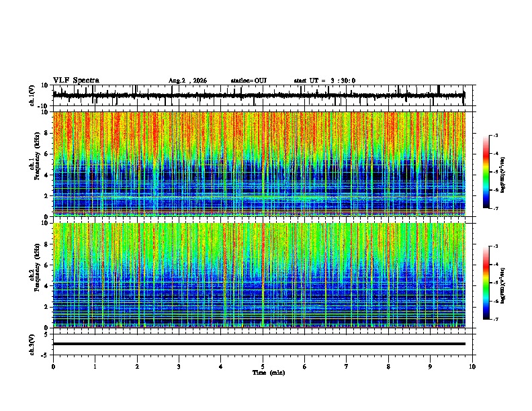Click inside the ch.2 spectrogram panel
The width and height of the screenshot is (532, 411).
tap(259, 275)
